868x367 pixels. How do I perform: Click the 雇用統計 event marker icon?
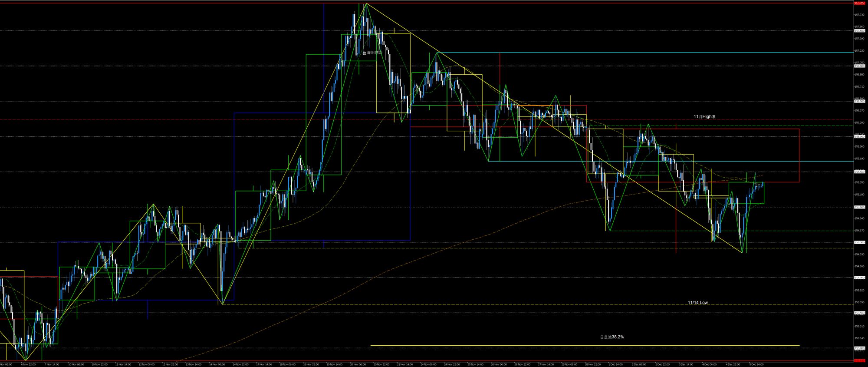point(364,53)
